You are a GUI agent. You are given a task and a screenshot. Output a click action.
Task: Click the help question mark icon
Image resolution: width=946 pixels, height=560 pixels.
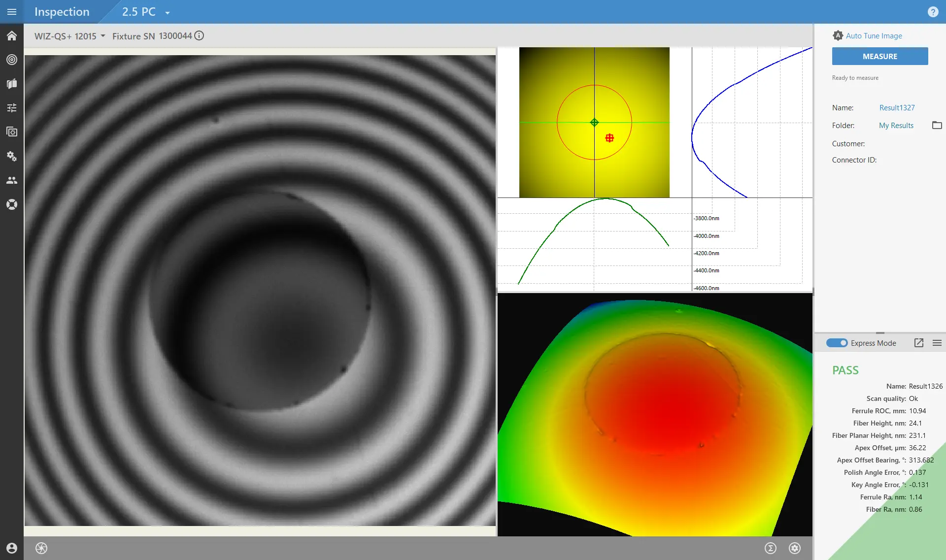click(x=933, y=12)
